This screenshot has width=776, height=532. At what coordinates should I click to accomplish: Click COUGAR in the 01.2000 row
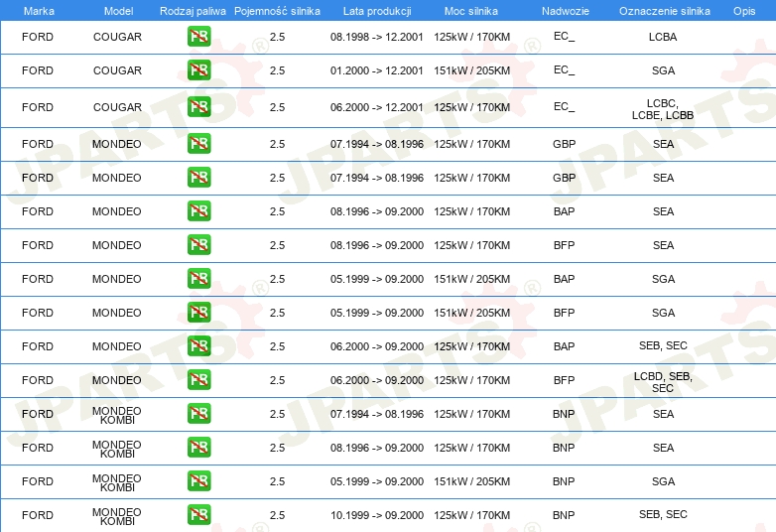coord(117,70)
